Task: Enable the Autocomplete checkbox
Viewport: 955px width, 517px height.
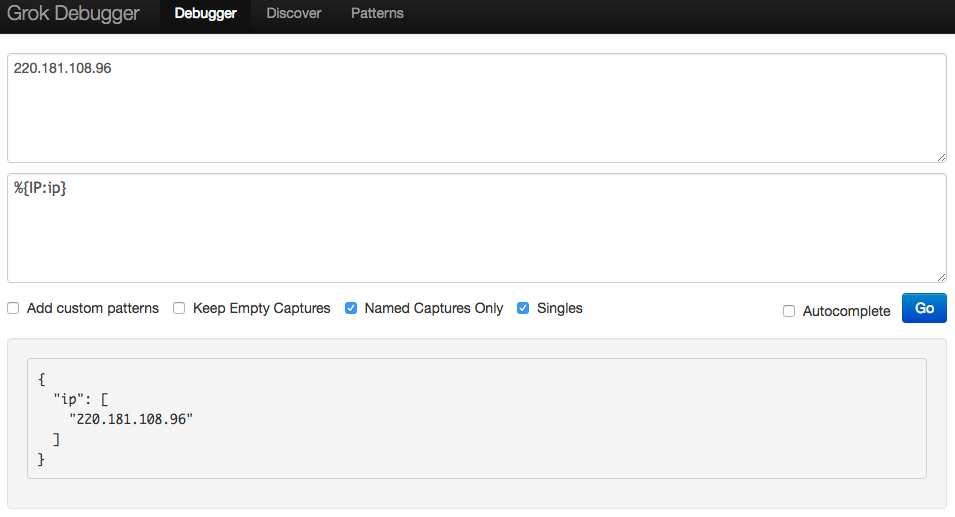Action: coord(789,311)
